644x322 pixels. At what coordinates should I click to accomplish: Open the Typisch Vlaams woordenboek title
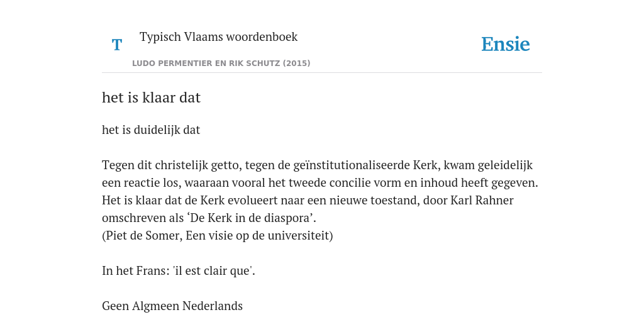coord(218,36)
